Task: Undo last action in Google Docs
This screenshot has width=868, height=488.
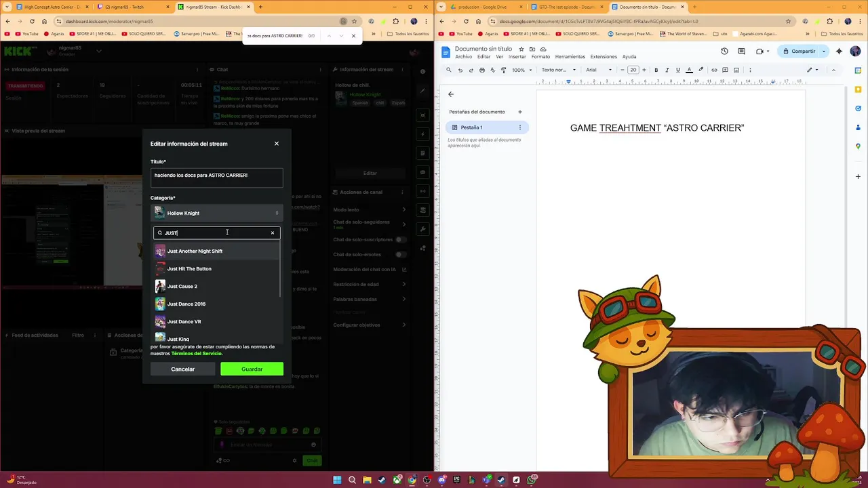Action: tap(460, 70)
